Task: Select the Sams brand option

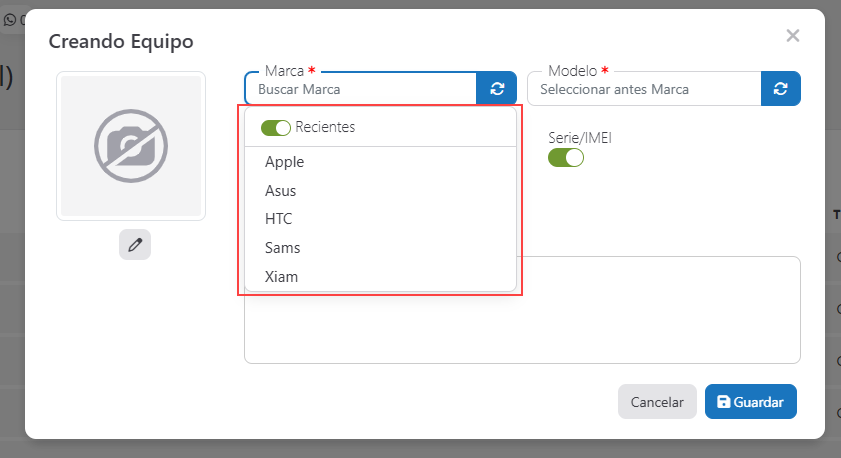Action: click(283, 248)
